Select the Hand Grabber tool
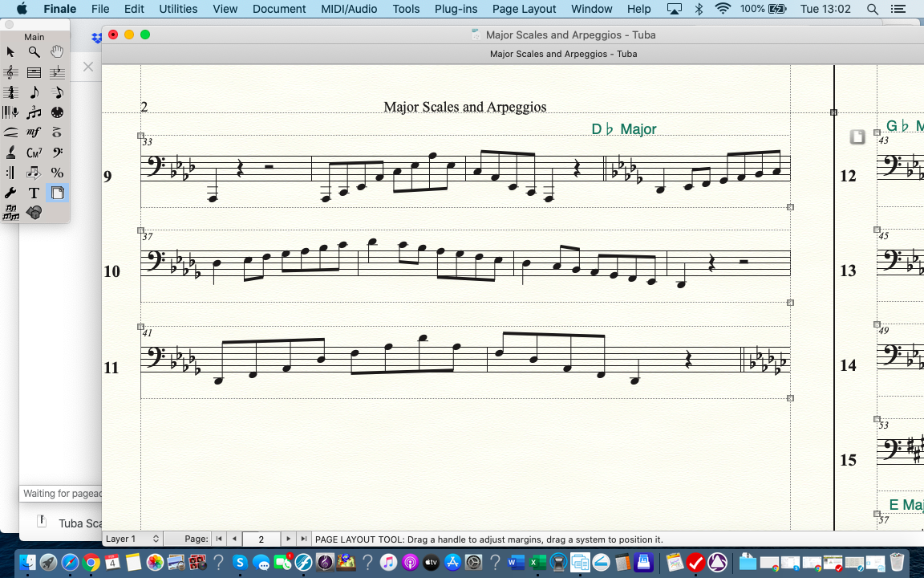924x578 pixels. coord(57,52)
